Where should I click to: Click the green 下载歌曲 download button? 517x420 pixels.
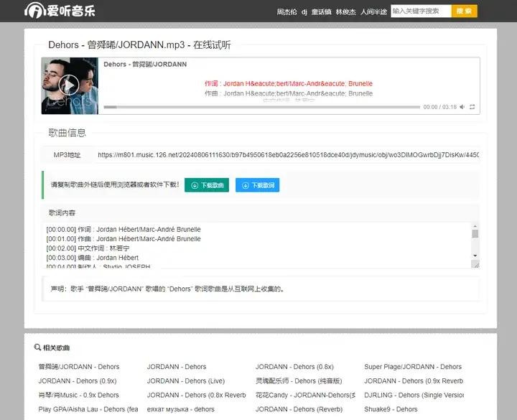(207, 185)
